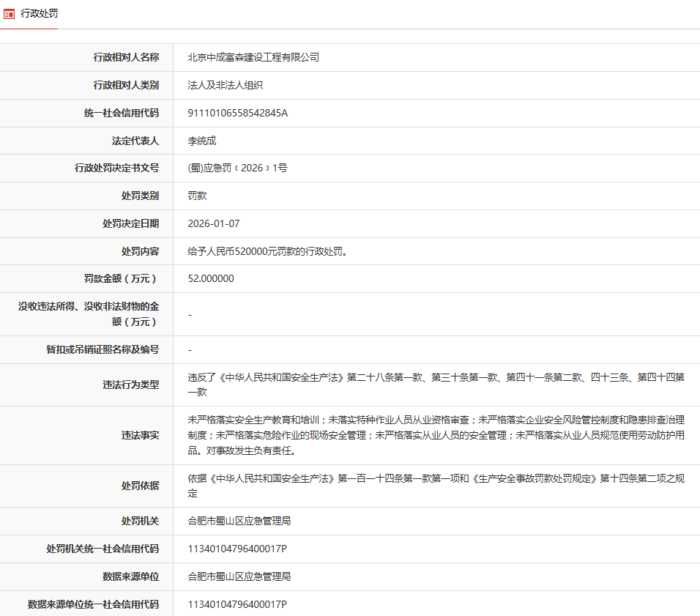The height and width of the screenshot is (616, 700).
Task: Click the 暂扣或吊销证照名称及编号 label
Action: (103, 349)
